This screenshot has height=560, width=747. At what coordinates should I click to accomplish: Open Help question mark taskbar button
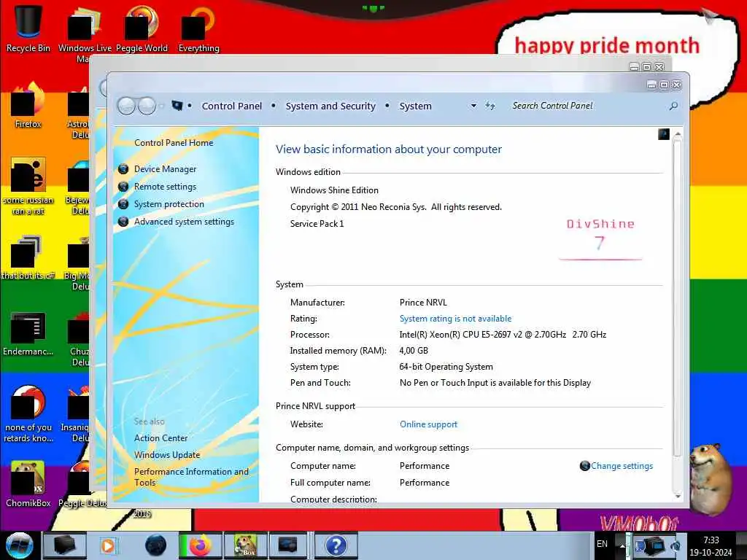click(x=336, y=545)
